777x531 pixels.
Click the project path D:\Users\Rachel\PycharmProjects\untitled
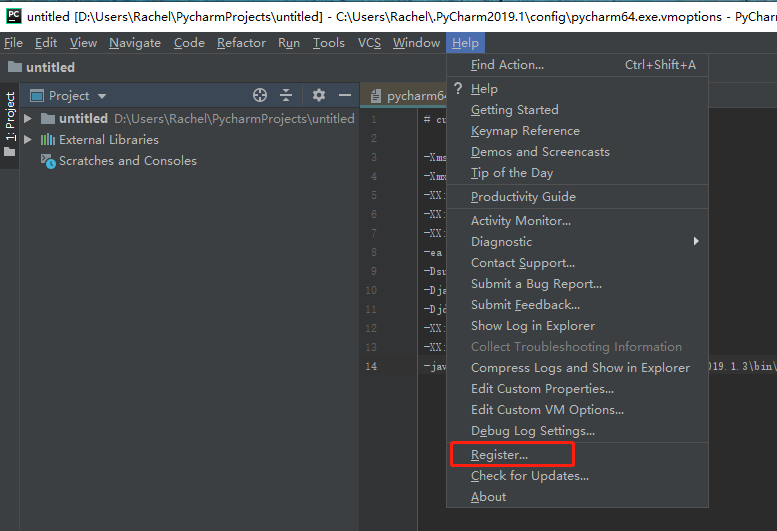[x=234, y=119]
